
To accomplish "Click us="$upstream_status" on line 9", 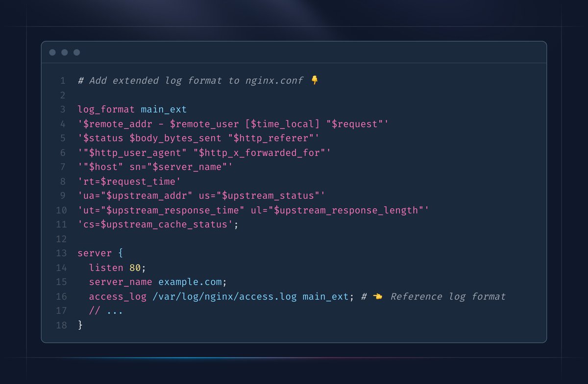I will pos(259,196).
